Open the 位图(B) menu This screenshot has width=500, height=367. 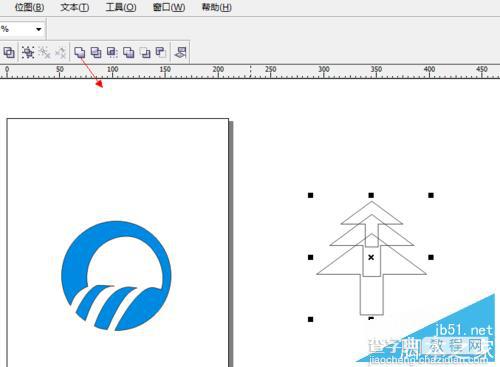pyautogui.click(x=29, y=7)
